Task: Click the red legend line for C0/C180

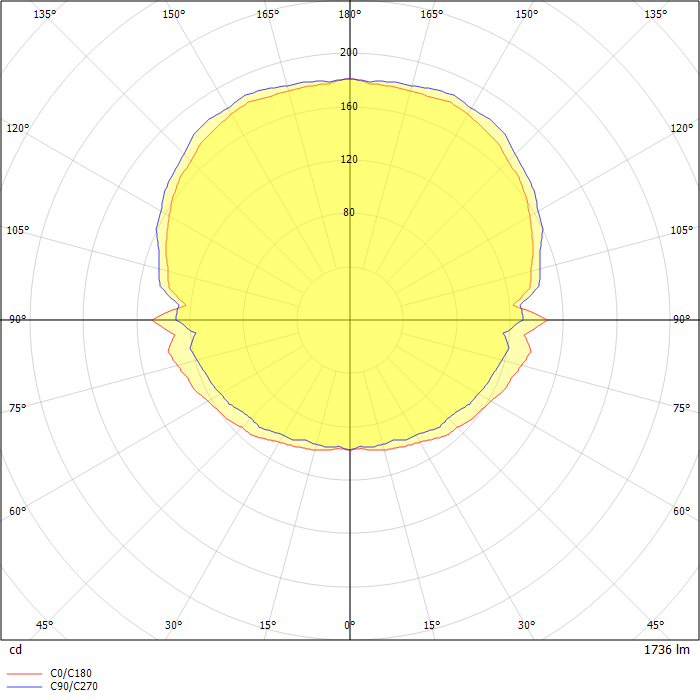Action: coord(25,673)
